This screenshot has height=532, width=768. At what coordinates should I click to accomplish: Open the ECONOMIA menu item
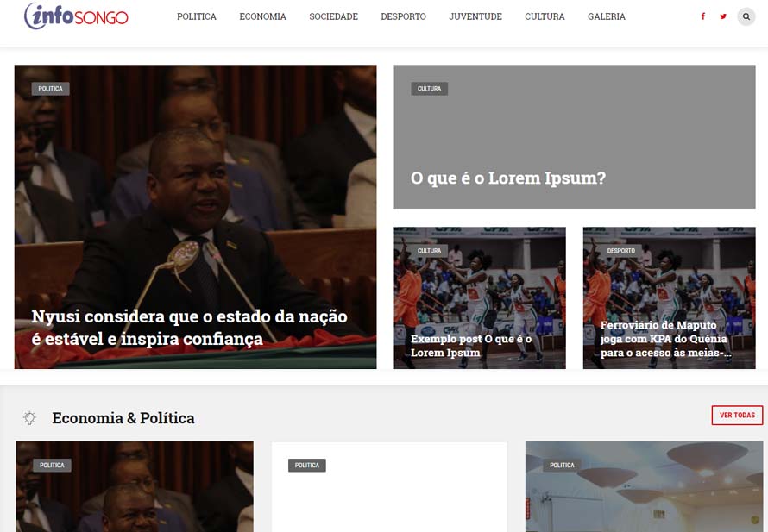coord(262,16)
